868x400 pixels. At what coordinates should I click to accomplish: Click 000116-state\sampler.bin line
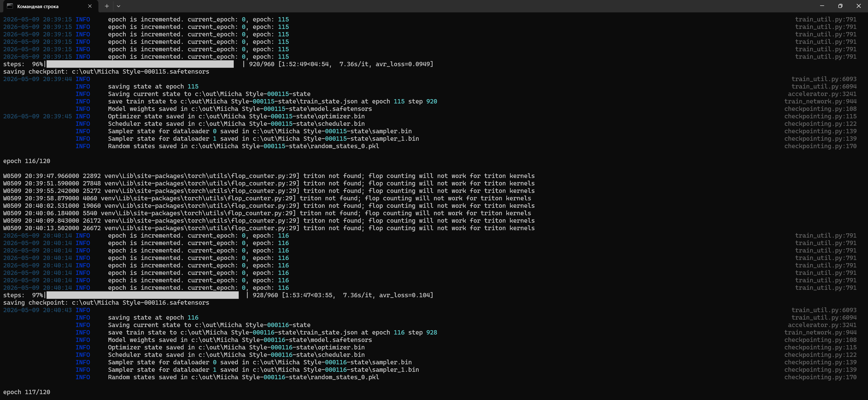(260, 362)
